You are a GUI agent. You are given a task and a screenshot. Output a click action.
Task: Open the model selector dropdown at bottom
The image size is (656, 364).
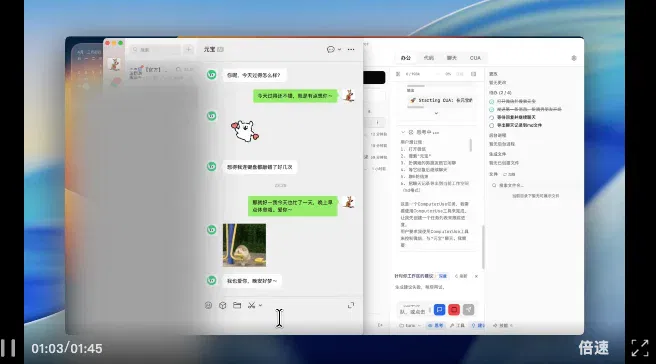[x=410, y=325]
